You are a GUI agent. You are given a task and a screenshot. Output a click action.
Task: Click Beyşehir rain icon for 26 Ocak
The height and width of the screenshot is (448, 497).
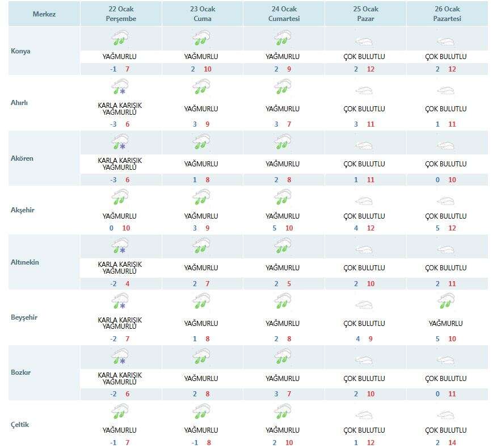445,302
